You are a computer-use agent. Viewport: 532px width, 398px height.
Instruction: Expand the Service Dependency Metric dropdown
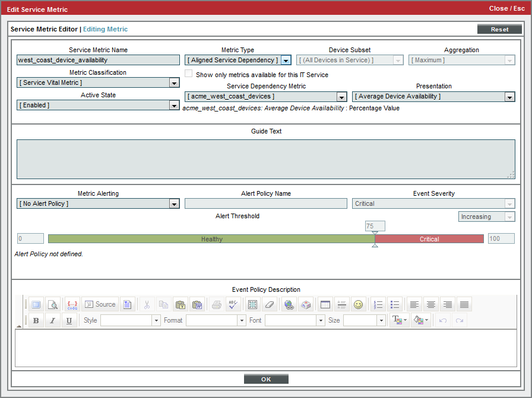click(x=341, y=97)
